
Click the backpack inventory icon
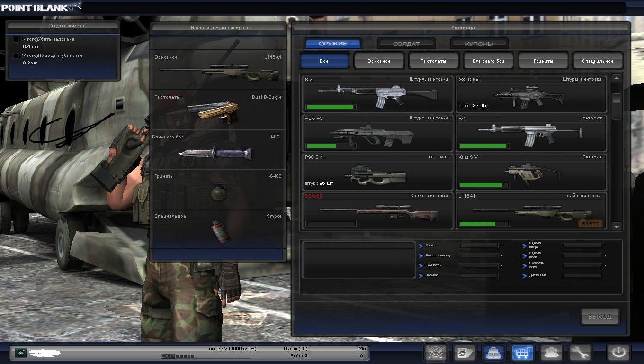pos(493,353)
